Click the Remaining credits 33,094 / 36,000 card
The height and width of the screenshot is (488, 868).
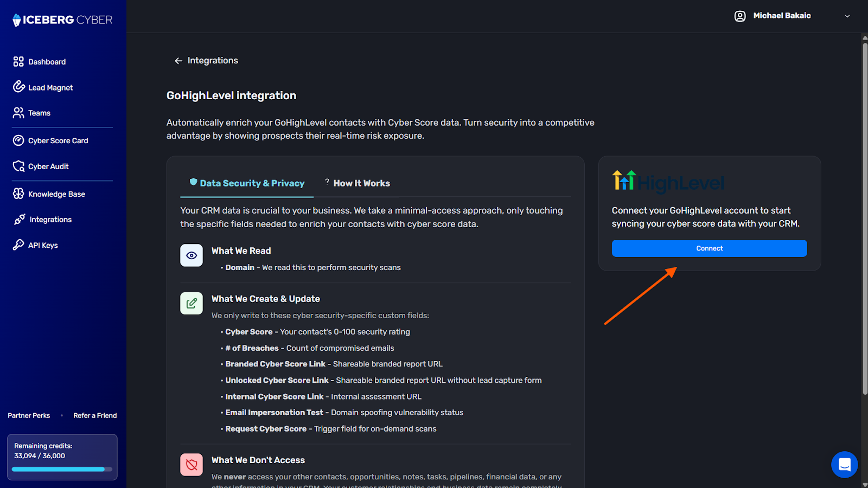(x=62, y=457)
